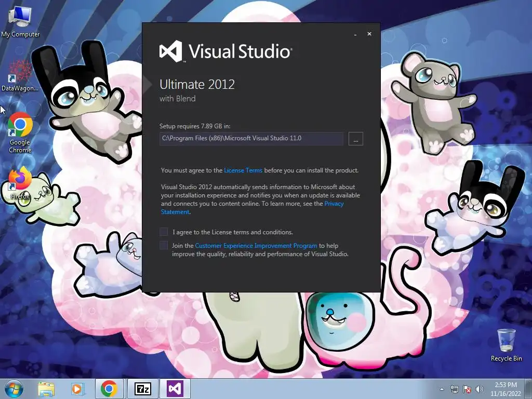Open the volume speaker icon
This screenshot has height=399, width=532.
[479, 389]
